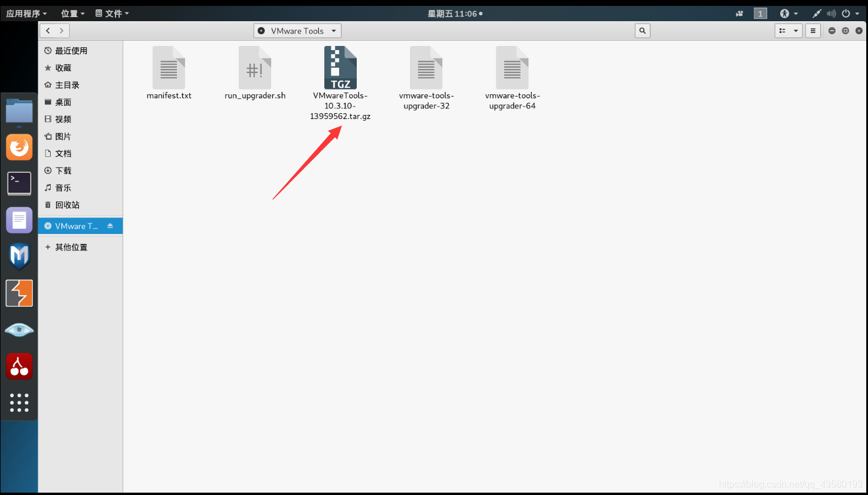Open the hamburger menu button

coord(813,31)
